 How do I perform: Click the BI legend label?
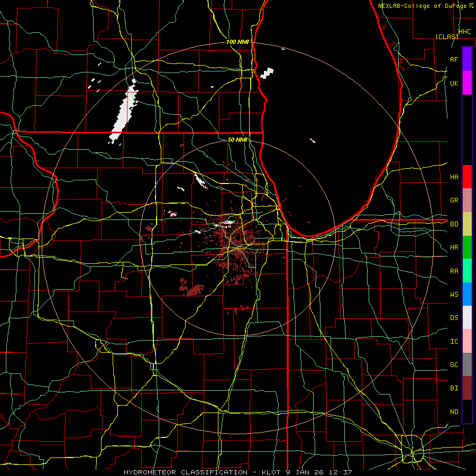pyautogui.click(x=454, y=388)
